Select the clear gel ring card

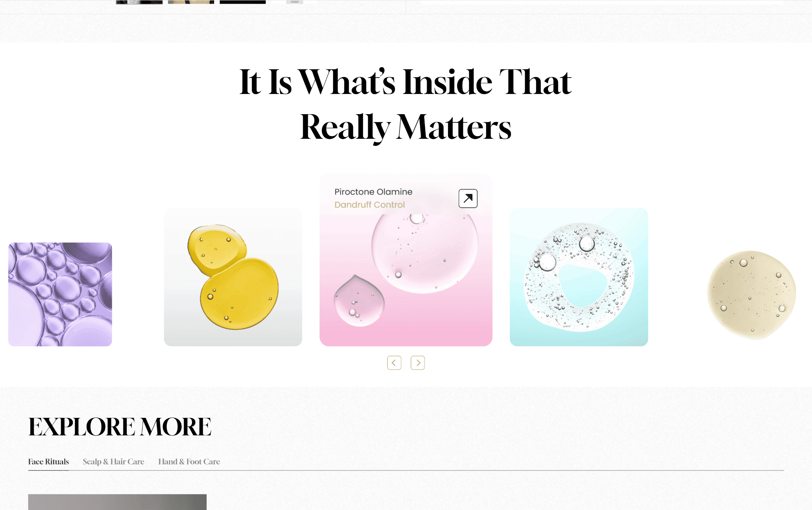579,277
